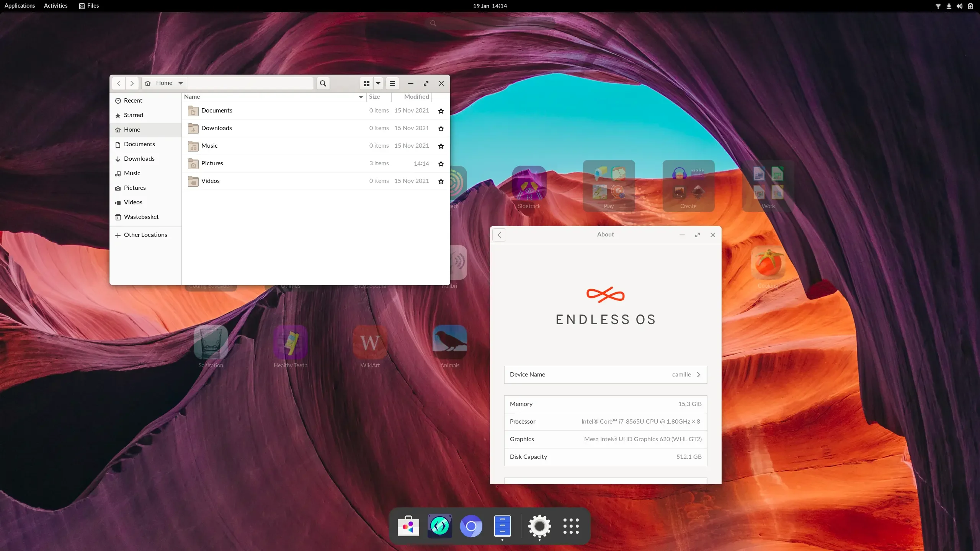This screenshot has height=551, width=980.
Task: Open Starred in Files sidebar
Action: [x=145, y=115]
